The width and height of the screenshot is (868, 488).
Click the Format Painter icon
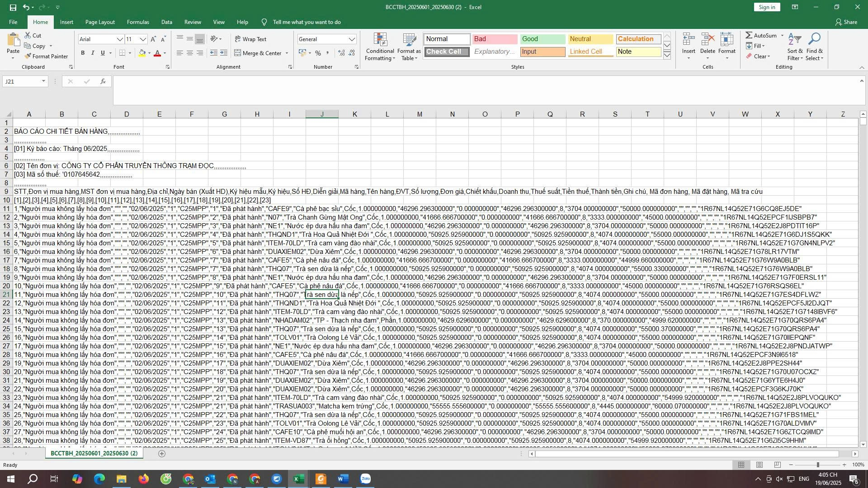[x=28, y=56]
